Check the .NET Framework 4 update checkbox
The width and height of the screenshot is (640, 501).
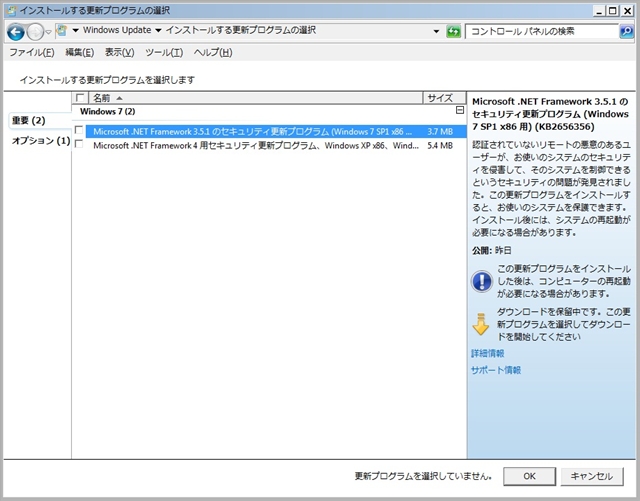(x=79, y=144)
